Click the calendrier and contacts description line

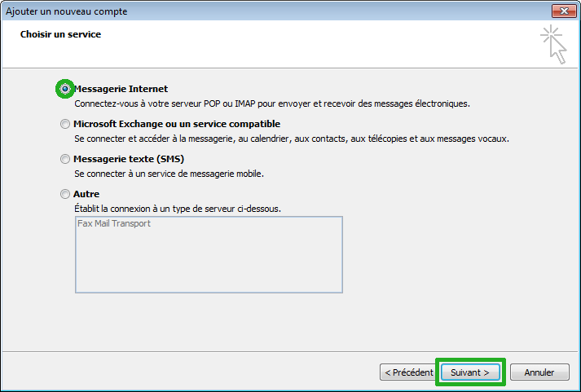pos(291,139)
